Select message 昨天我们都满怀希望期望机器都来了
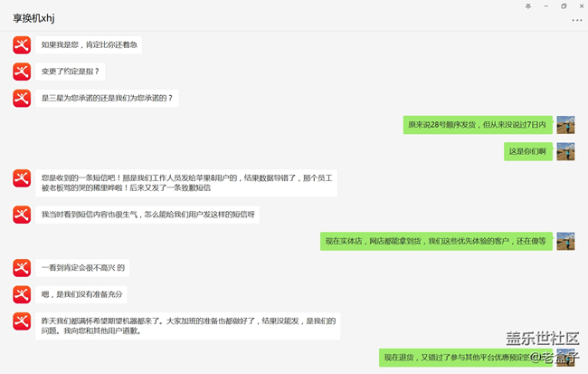The width and height of the screenshot is (588, 374). point(188,326)
